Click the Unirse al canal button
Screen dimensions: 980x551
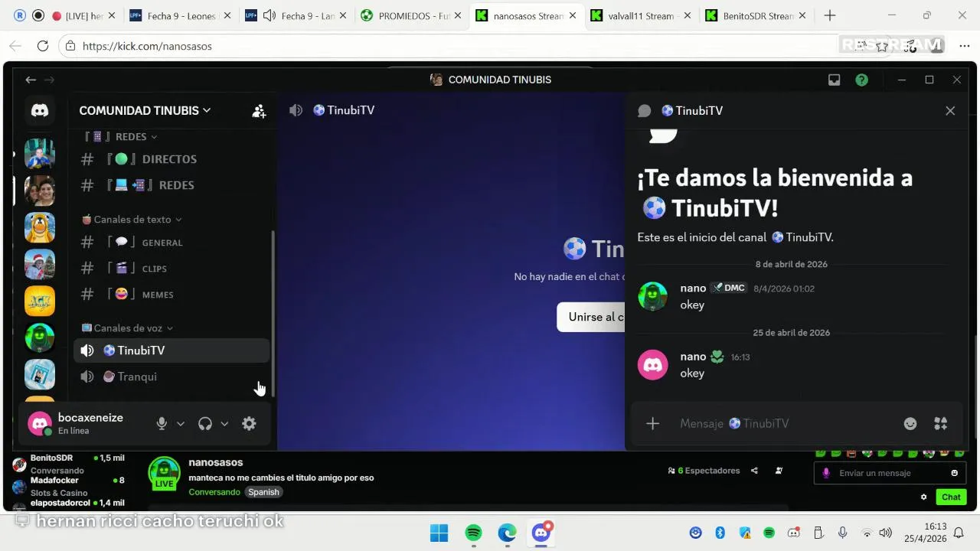click(591, 317)
